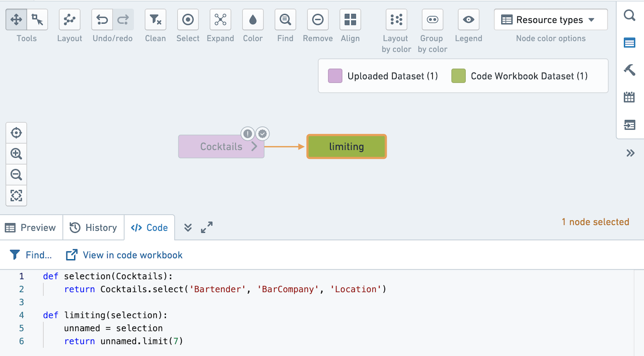Click the Code Workbook Dataset green swatch
The image size is (644, 356).
[x=459, y=76]
